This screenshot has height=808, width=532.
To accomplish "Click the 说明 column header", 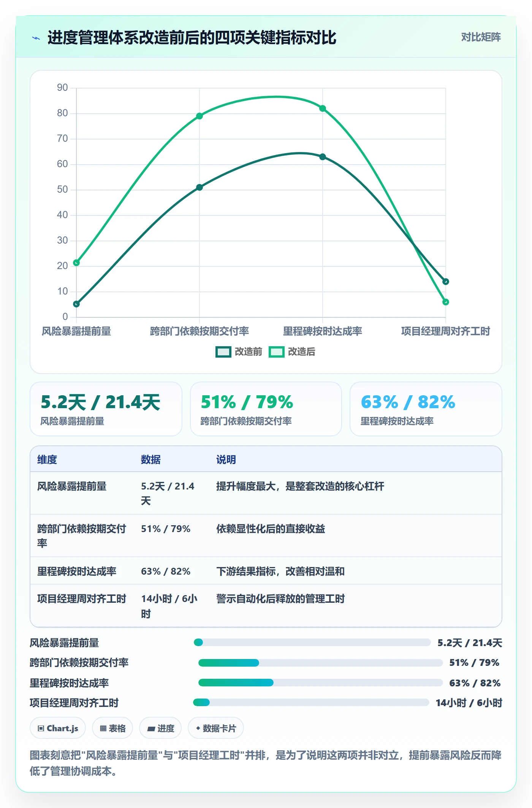I will 226,459.
